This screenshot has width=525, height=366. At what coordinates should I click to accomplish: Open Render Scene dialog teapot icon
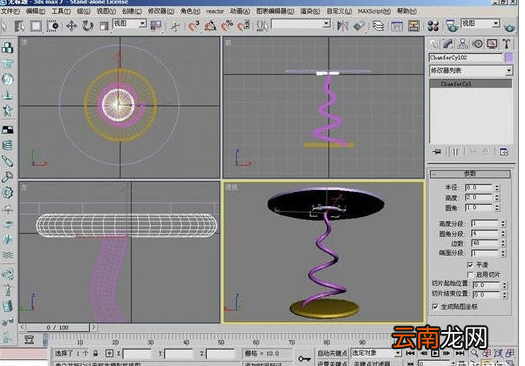point(452,26)
